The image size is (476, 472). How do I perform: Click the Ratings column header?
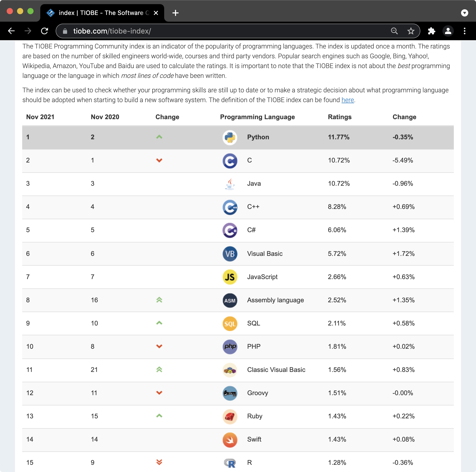click(x=340, y=117)
